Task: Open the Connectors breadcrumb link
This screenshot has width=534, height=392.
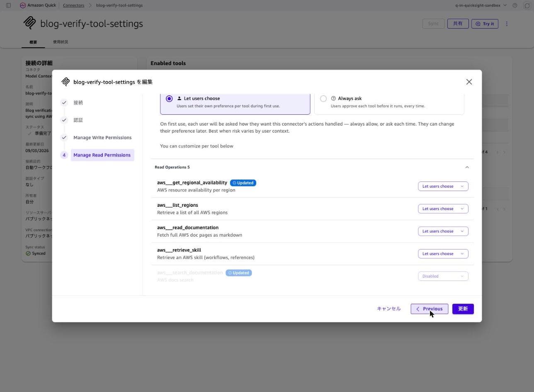Action: click(x=73, y=5)
